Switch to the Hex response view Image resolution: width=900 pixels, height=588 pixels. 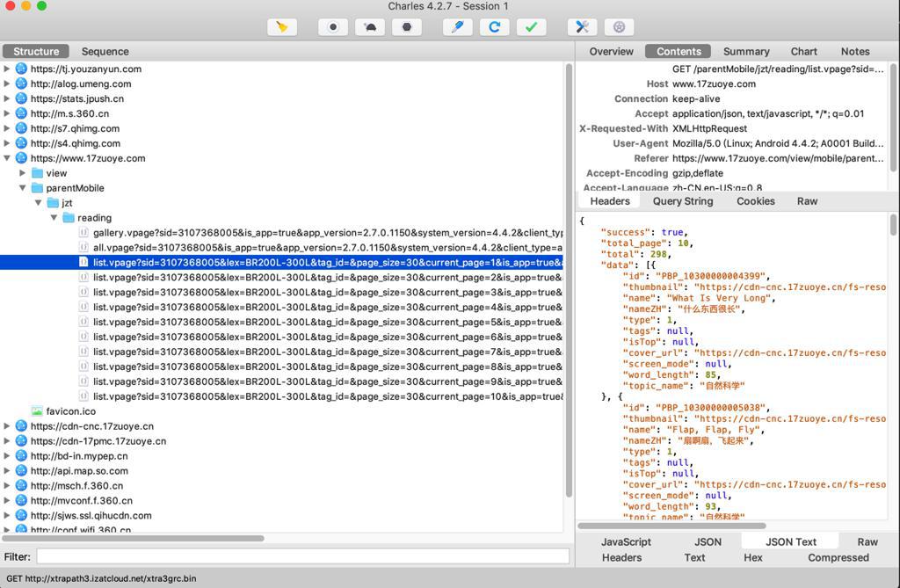click(x=752, y=557)
